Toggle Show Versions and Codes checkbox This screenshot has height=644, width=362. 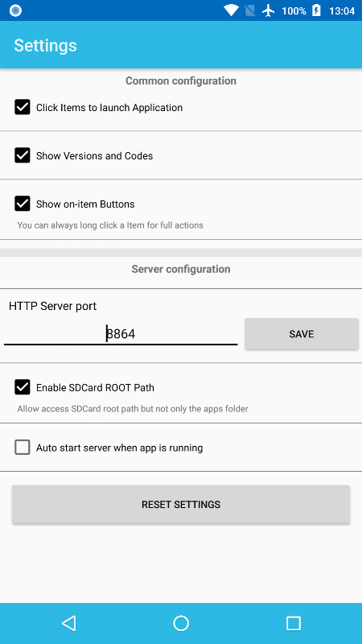pos(23,155)
